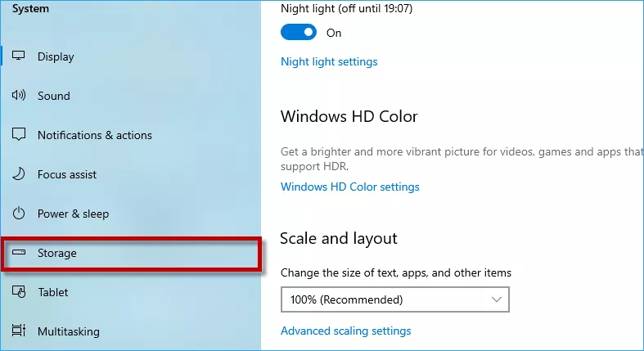
Task: Click the Storage drive icon
Action: pyautogui.click(x=19, y=252)
